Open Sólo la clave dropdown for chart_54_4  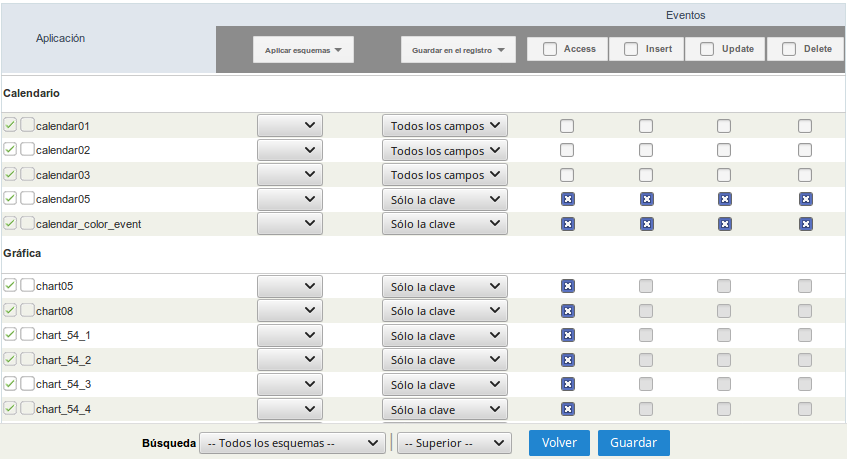tap(445, 409)
